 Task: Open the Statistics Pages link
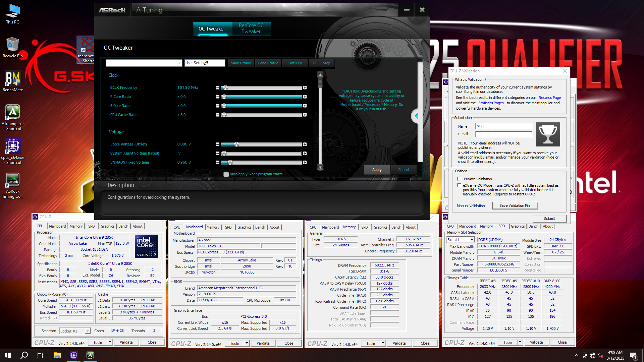[491, 103]
